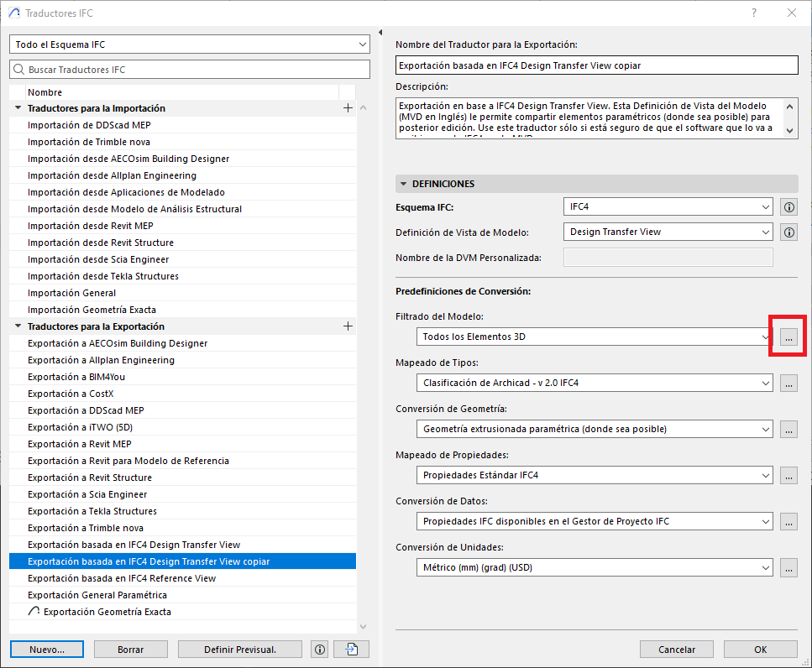Collapse the DEFINICIONES section
Image resolution: width=812 pixels, height=668 pixels.
404,184
